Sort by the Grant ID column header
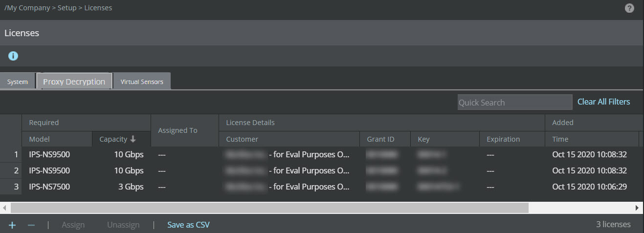This screenshot has width=644, height=233. pyautogui.click(x=385, y=139)
